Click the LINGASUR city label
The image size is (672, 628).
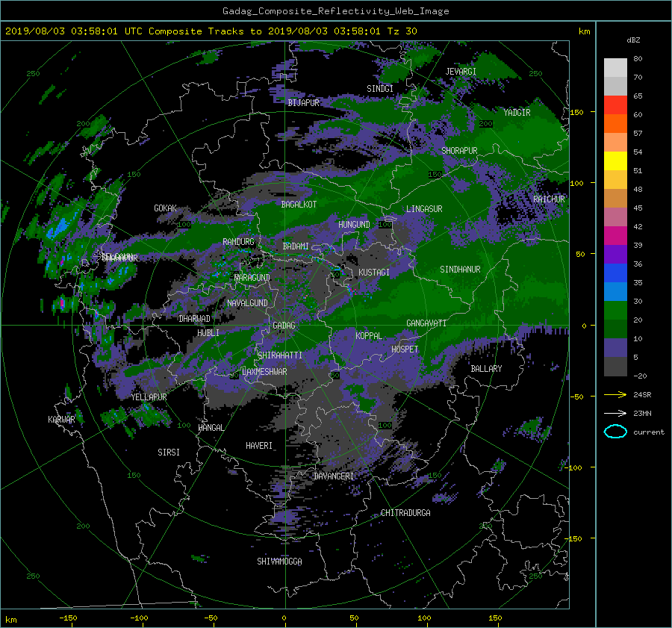(x=424, y=209)
